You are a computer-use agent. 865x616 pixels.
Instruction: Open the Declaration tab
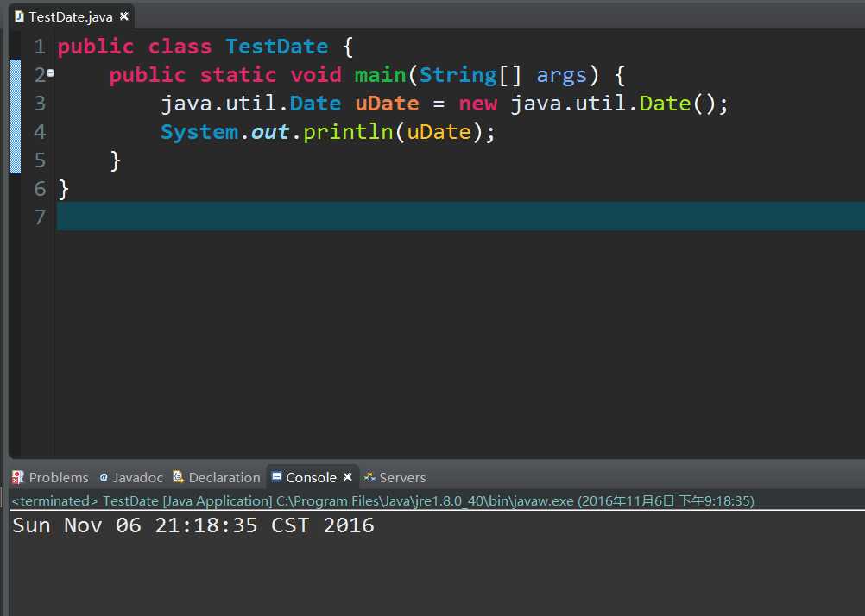[x=216, y=477]
